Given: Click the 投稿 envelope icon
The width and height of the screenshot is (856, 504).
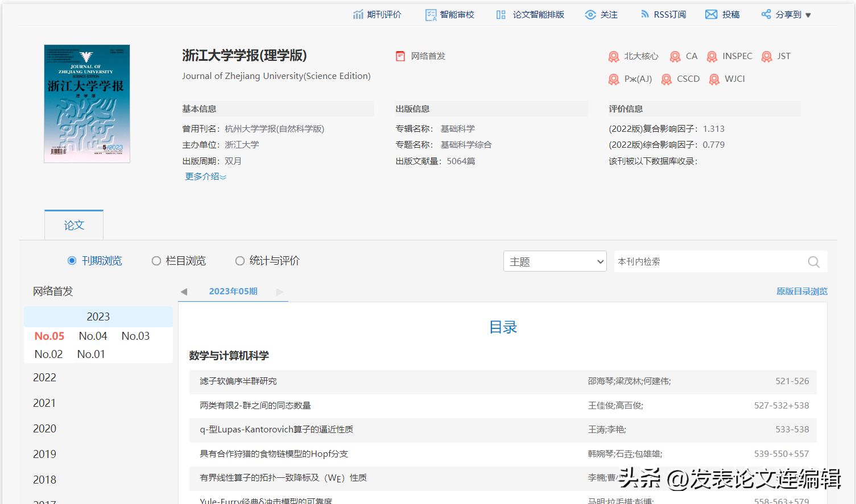Looking at the screenshot, I should point(711,15).
